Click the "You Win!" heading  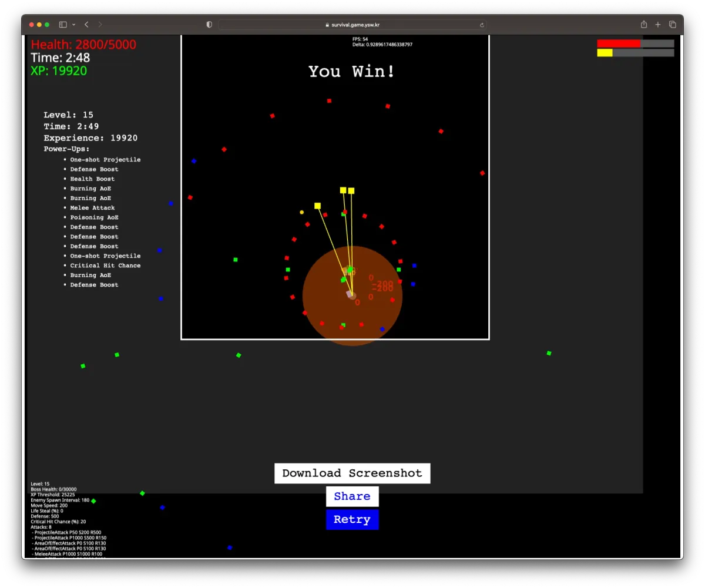[x=352, y=72]
